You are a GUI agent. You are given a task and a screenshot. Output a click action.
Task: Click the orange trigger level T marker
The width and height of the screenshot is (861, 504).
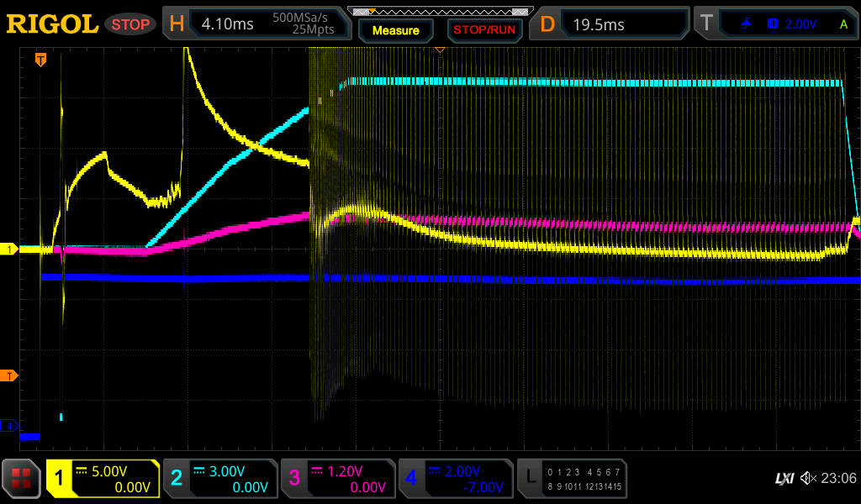pos(8,375)
